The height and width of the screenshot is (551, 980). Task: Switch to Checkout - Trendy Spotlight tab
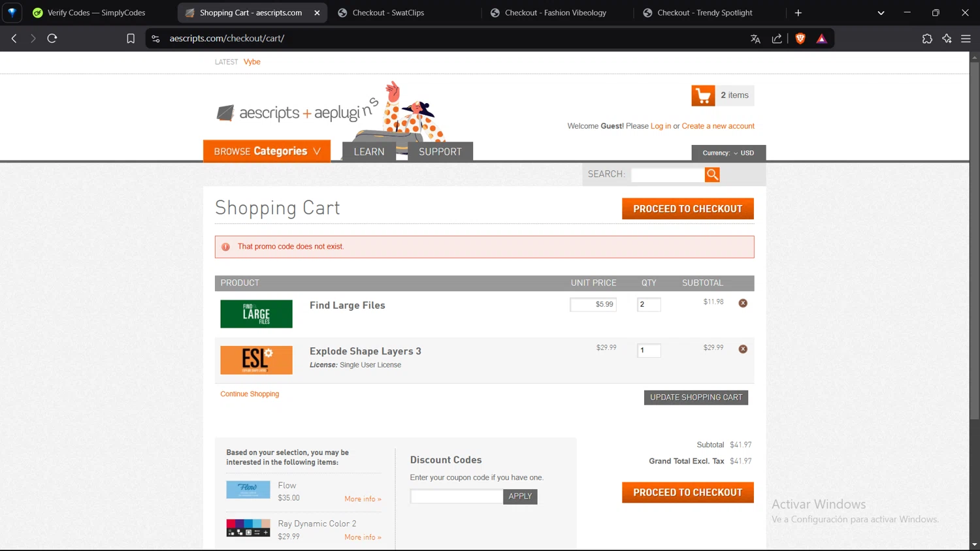click(705, 12)
